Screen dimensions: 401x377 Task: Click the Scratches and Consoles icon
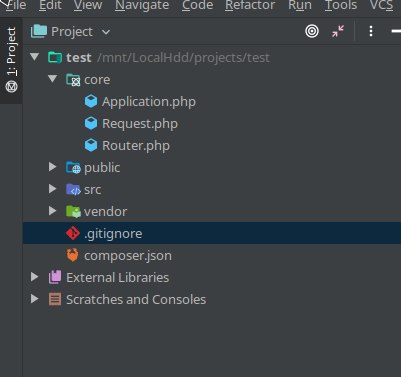click(x=55, y=299)
